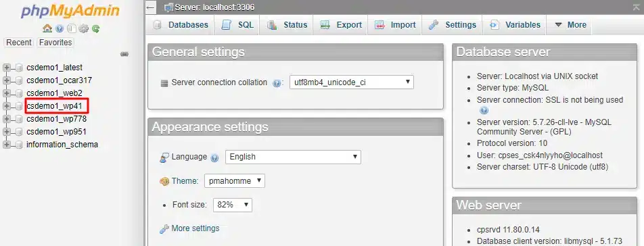This screenshot has width=644, height=246.
Task: Click the 'User: cpses_csk4nlyyho@localhost' text
Action: click(x=540, y=155)
